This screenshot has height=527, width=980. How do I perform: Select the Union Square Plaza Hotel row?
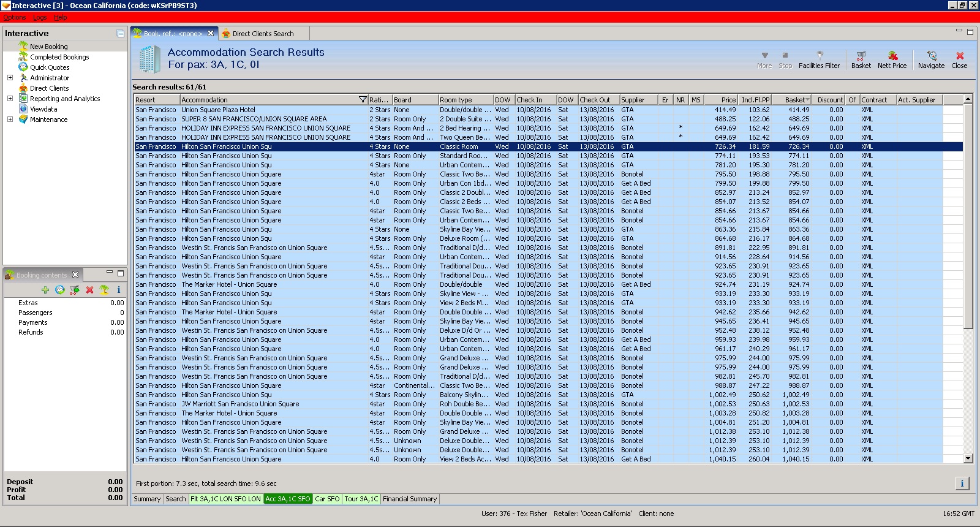click(548, 110)
